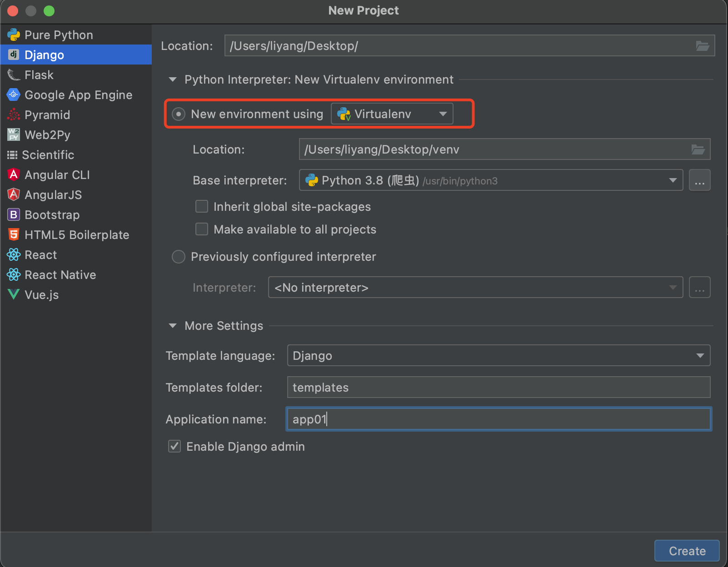Click the HTML5 Boilerplate icon

pyautogui.click(x=14, y=234)
